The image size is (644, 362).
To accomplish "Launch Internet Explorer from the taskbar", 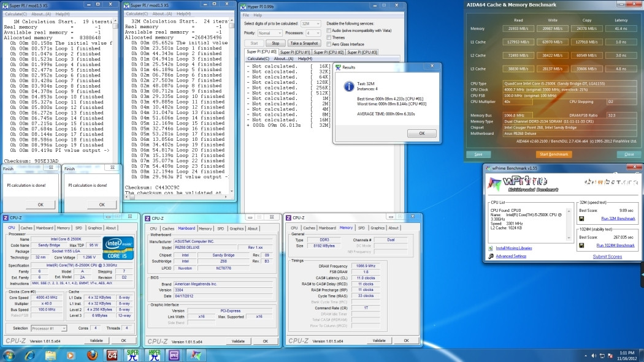I will pos(29,355).
